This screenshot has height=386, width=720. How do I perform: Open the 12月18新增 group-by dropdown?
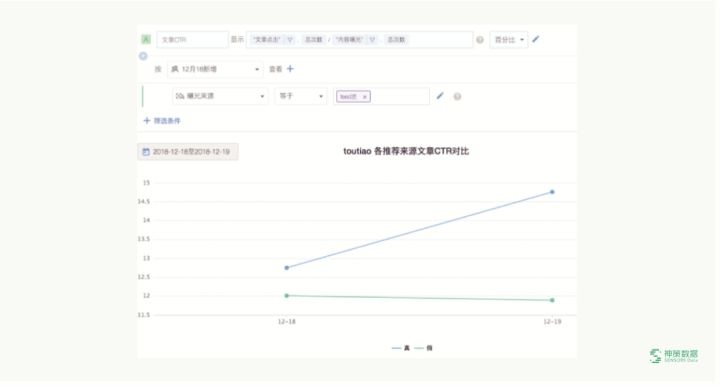215,69
